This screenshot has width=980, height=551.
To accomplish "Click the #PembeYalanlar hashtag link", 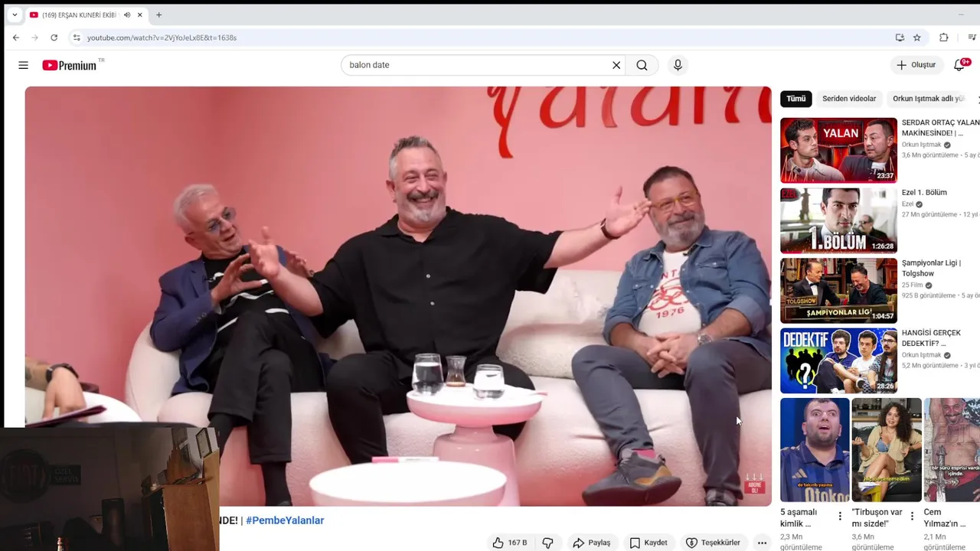I will 285,520.
